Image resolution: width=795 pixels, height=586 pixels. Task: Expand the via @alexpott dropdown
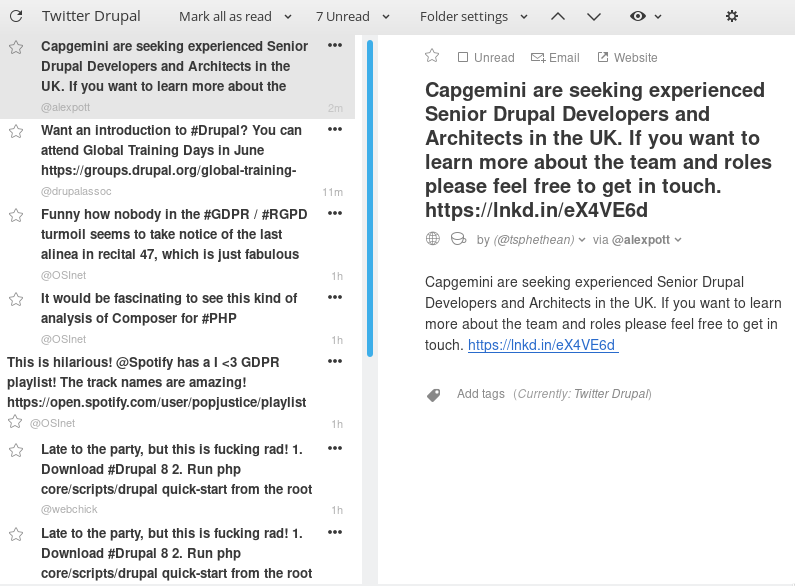click(x=678, y=240)
